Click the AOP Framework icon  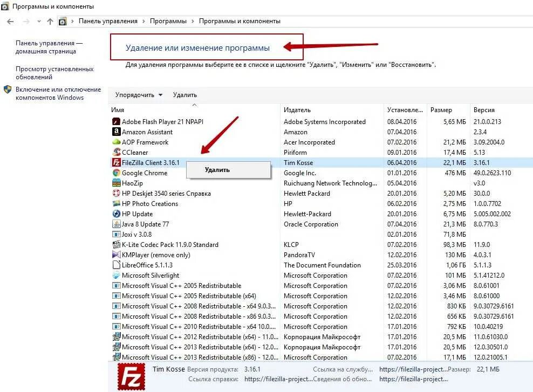pyautogui.click(x=116, y=142)
